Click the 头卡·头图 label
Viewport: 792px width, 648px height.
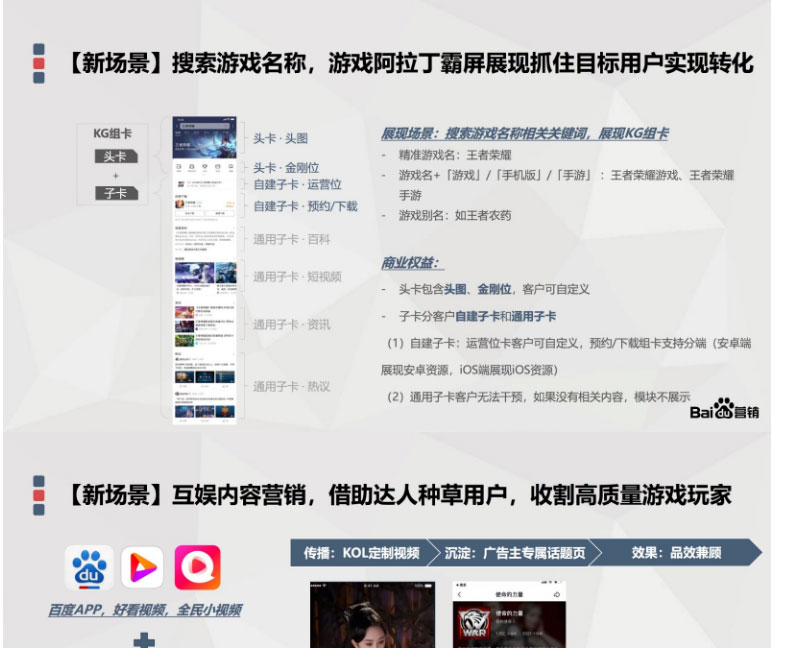(x=280, y=138)
